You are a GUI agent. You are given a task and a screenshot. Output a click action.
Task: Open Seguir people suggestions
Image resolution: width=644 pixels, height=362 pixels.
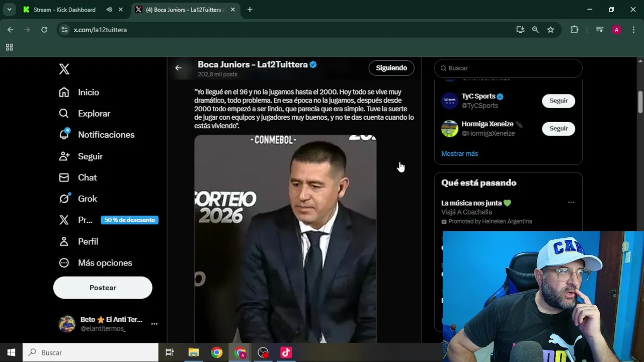click(80, 156)
